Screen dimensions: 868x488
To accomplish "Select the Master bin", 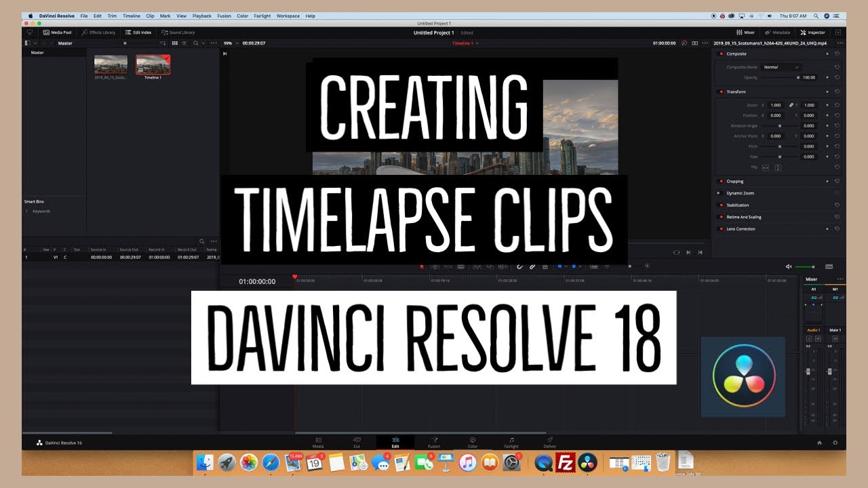I will coord(37,53).
